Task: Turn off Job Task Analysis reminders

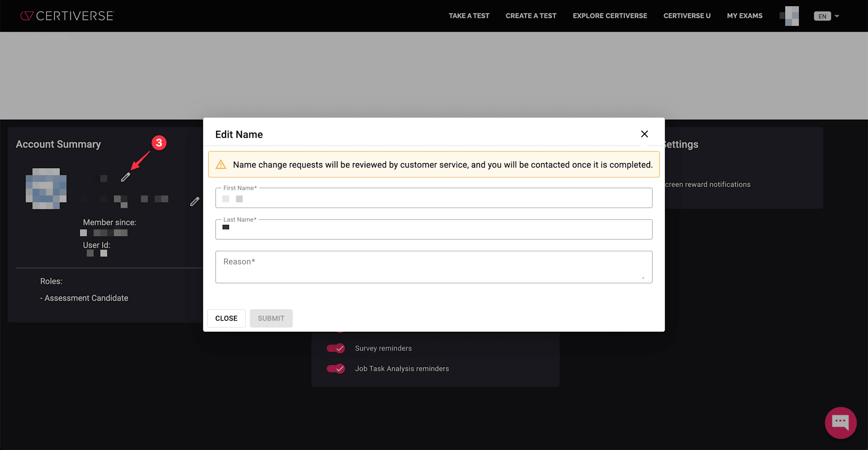Action: [x=336, y=368]
